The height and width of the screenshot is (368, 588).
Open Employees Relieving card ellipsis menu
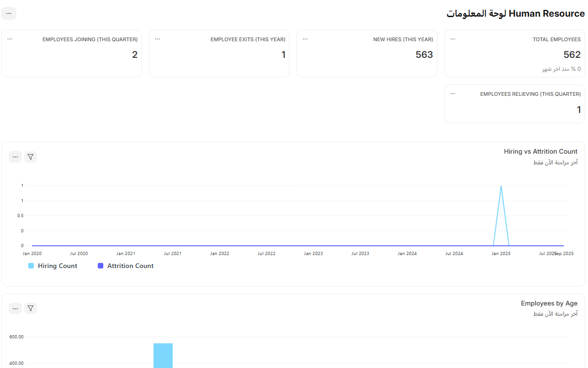pyautogui.click(x=453, y=94)
